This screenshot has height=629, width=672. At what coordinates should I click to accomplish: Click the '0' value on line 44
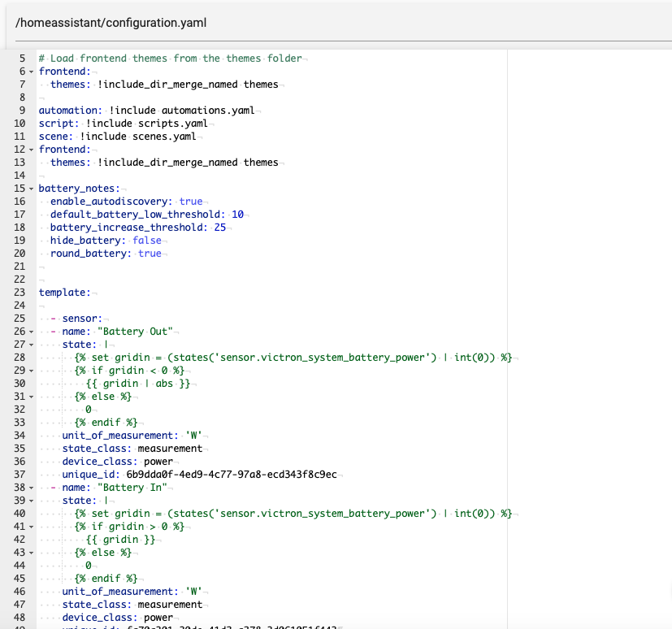pos(89,566)
